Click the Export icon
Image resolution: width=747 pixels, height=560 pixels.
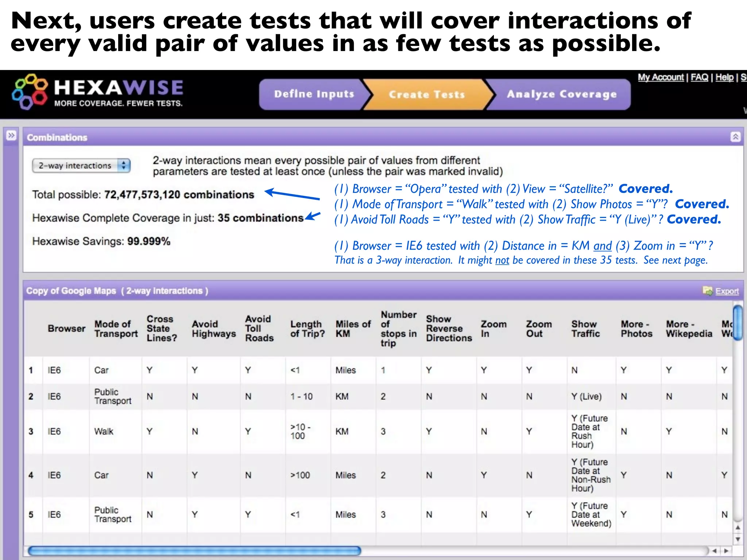coord(708,291)
